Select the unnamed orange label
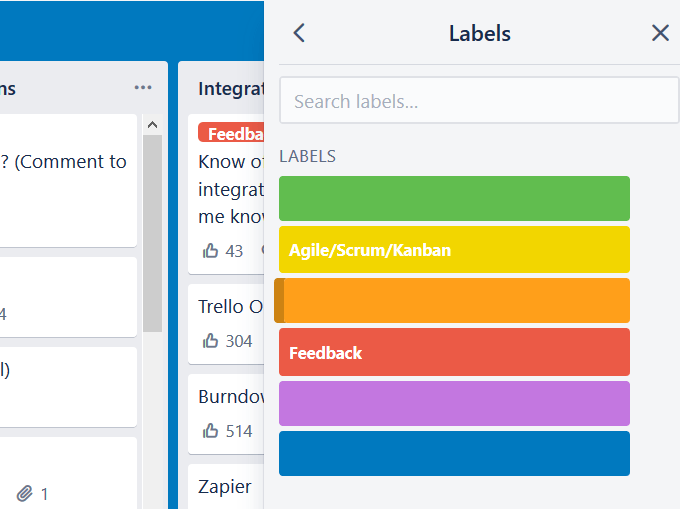This screenshot has width=680, height=509. (x=452, y=300)
